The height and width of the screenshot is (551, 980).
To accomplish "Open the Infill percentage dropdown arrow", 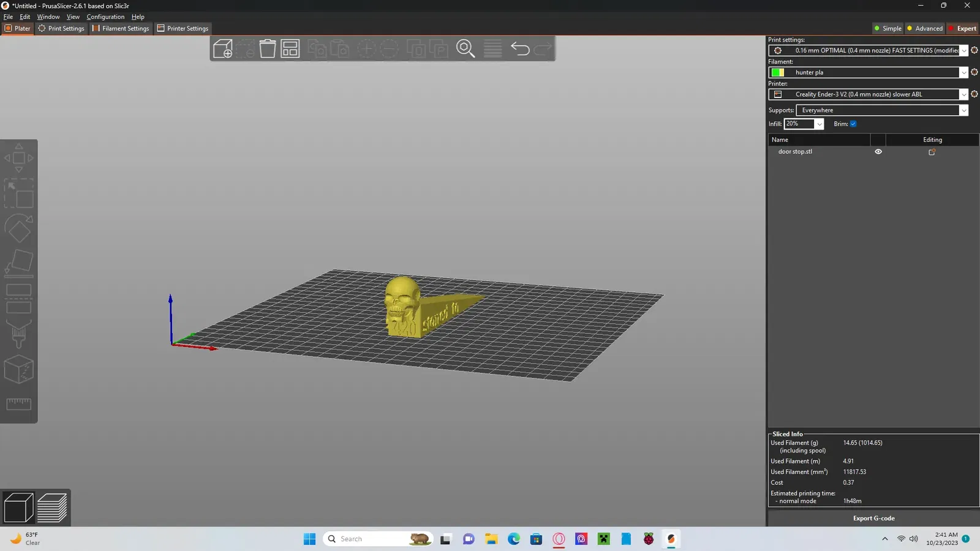I will [x=820, y=124].
